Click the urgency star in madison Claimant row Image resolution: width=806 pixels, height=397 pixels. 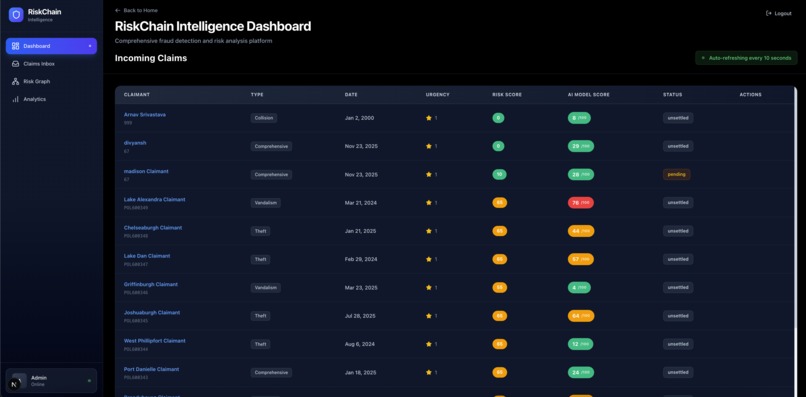429,174
